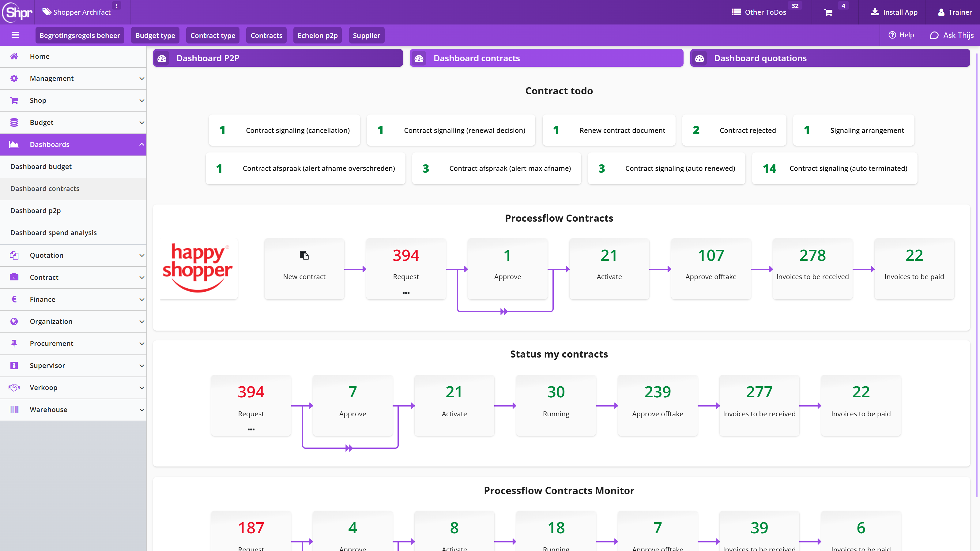Viewport: 980px width, 551px height.
Task: Click the Contract type shortcut button
Action: tap(213, 36)
